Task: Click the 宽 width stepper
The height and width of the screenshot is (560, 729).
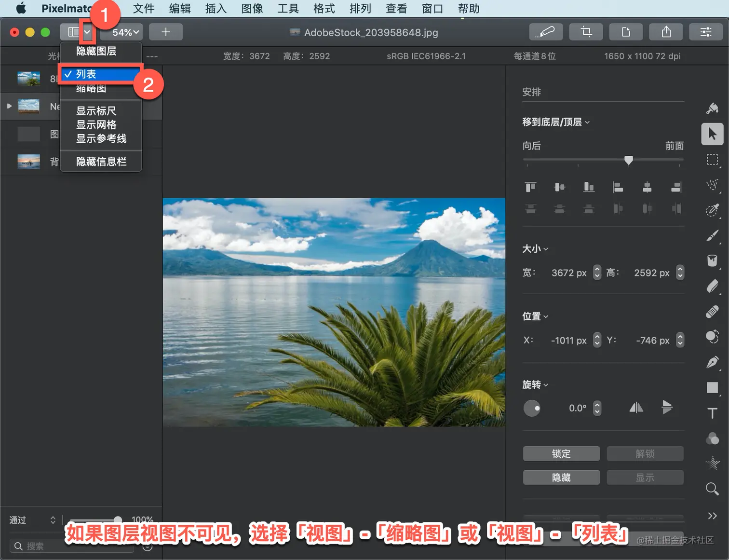Action: click(597, 273)
